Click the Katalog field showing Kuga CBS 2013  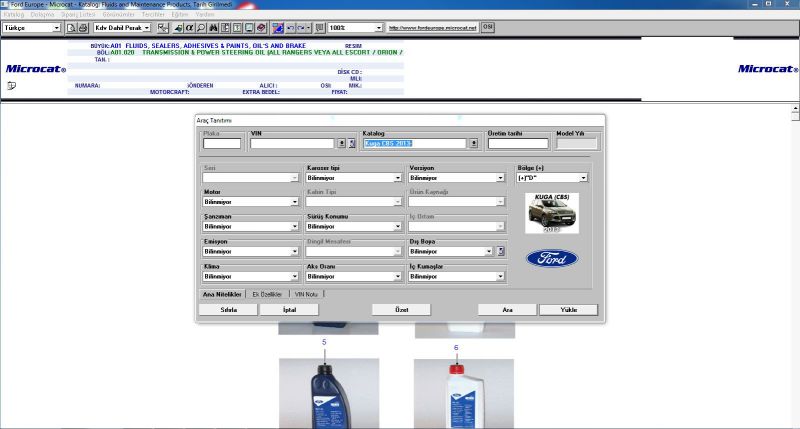tap(415, 143)
